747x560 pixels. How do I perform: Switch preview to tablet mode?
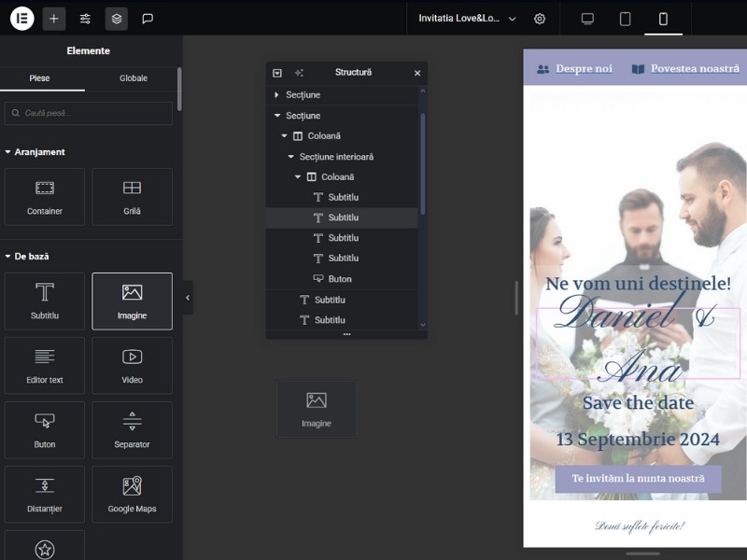click(626, 19)
